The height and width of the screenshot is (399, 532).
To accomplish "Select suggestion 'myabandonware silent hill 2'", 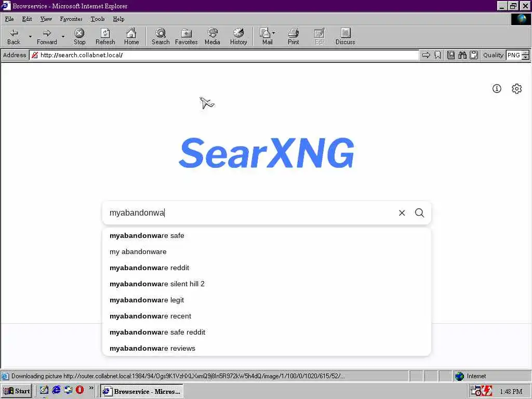I will click(267, 284).
